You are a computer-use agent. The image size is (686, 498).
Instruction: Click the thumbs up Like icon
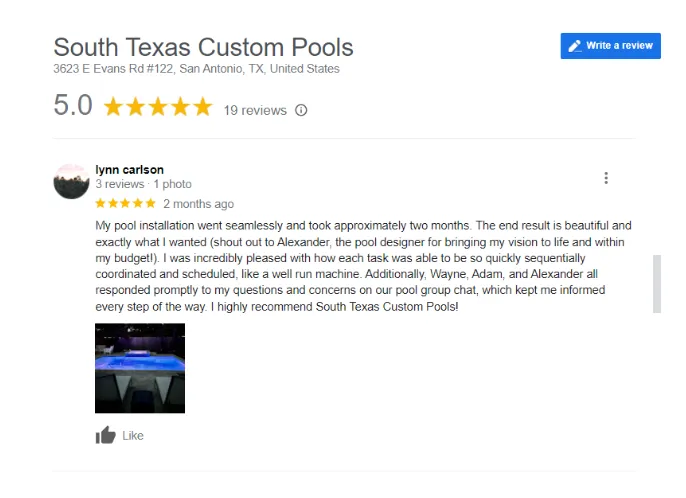coord(105,435)
